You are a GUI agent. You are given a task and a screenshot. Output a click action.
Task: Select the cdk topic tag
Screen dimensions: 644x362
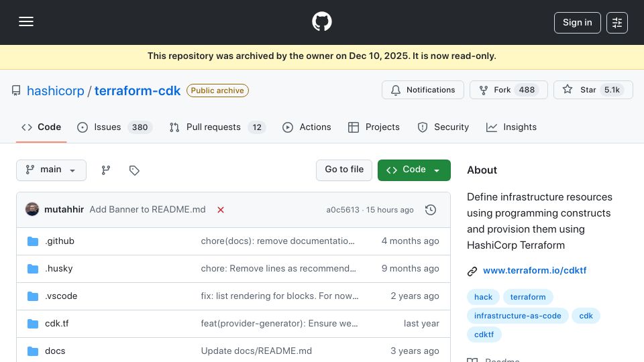(586, 316)
